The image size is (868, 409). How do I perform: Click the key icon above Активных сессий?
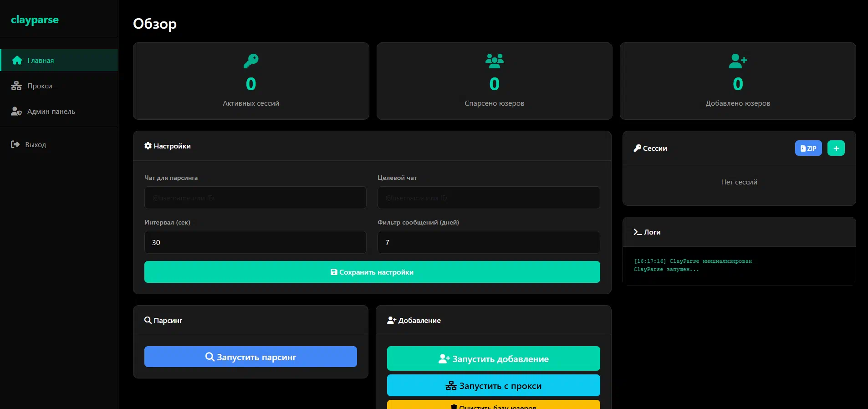click(x=250, y=61)
